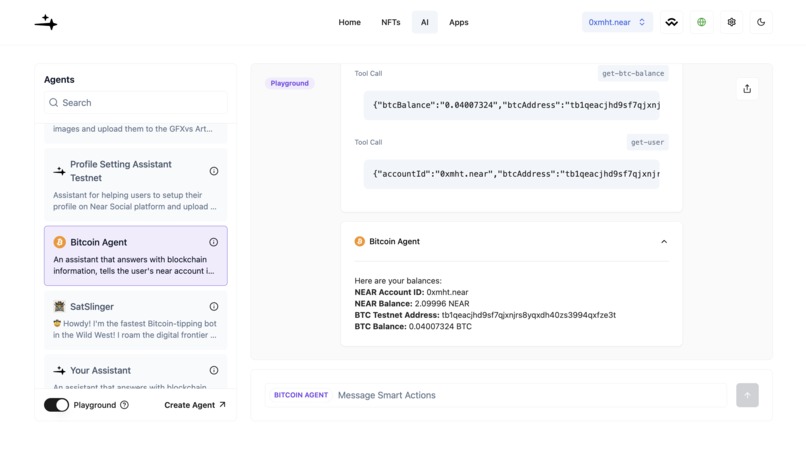Click the BITCOIN AGENT tag in the message box
This screenshot has width=806, height=451.
pyautogui.click(x=301, y=395)
